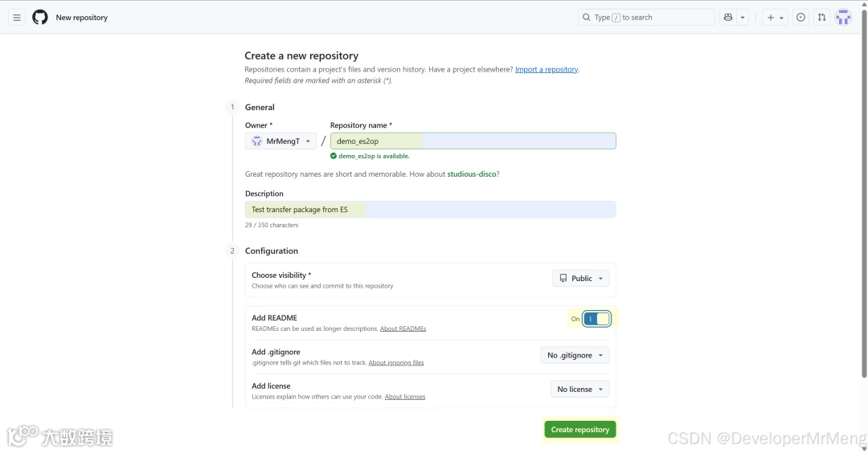868x453 pixels.
Task: Click the Repository name input field
Action: pyautogui.click(x=473, y=141)
